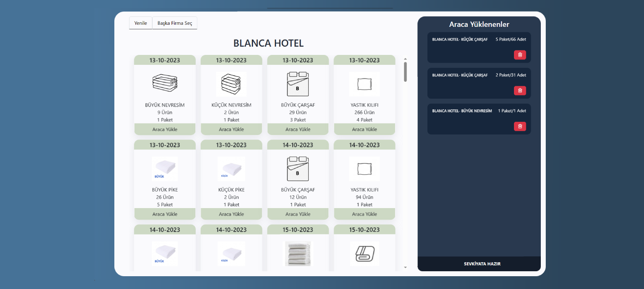Click the '1 Paket/1 Adet' text

tap(512, 111)
